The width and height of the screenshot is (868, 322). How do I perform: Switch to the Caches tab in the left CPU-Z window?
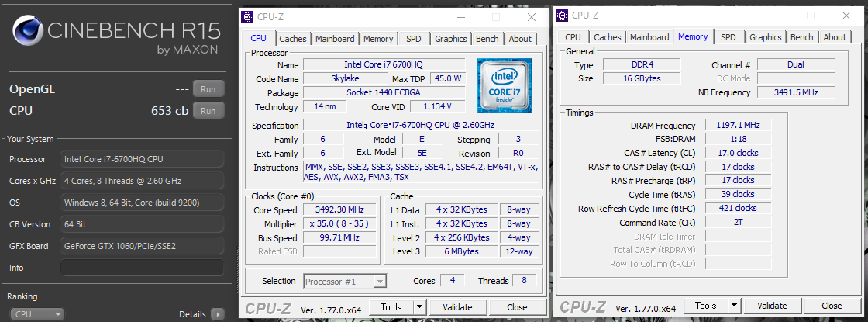tap(293, 39)
